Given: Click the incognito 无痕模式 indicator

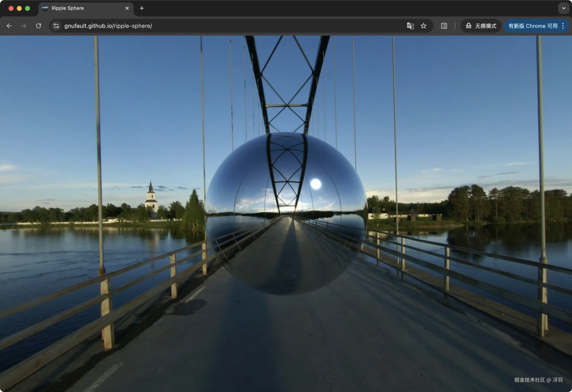Looking at the screenshot, I should point(481,26).
